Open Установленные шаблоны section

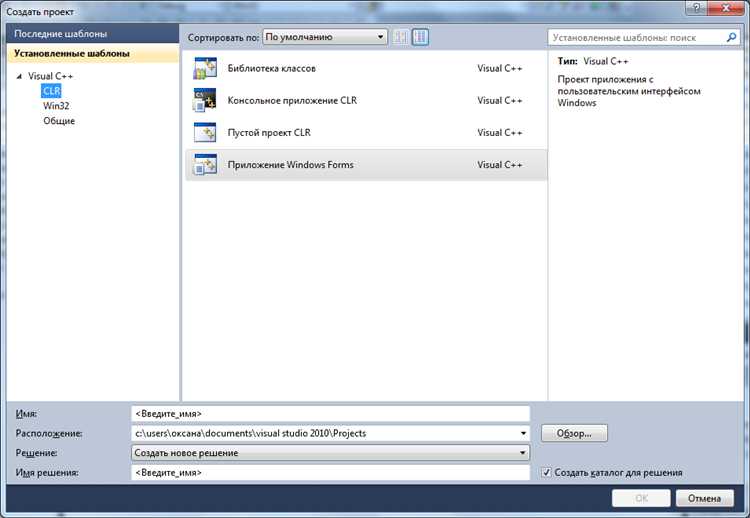coord(93,54)
